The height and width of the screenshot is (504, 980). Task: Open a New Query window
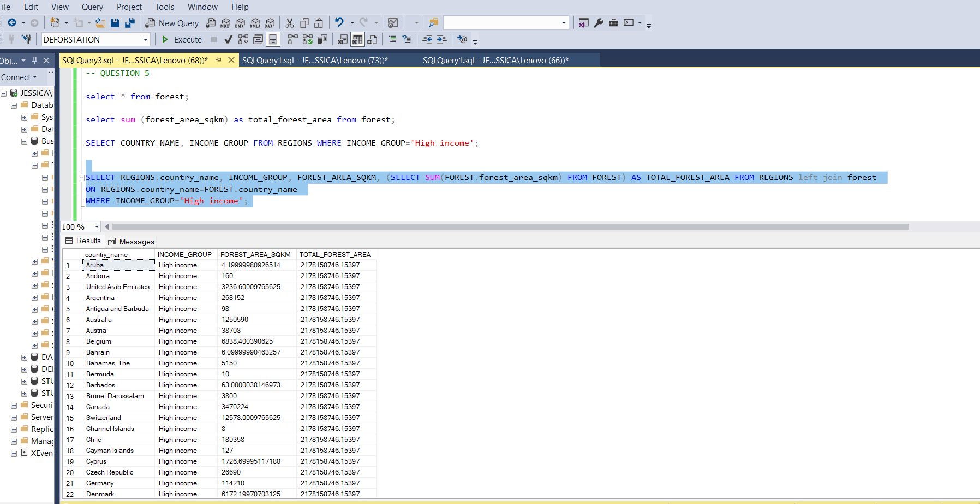point(172,23)
